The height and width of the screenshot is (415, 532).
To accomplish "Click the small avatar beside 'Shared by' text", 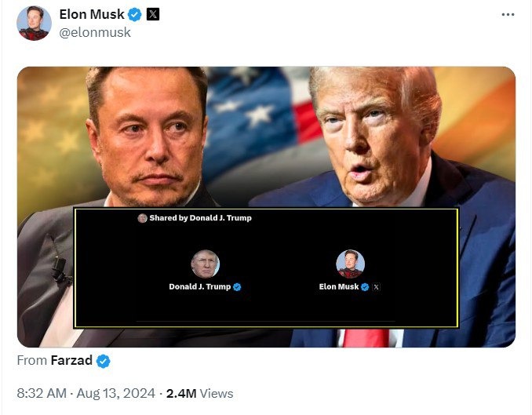I will pos(142,218).
